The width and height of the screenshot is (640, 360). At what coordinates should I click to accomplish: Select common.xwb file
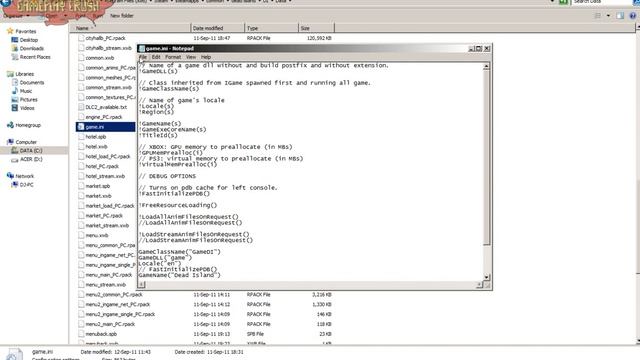100,58
